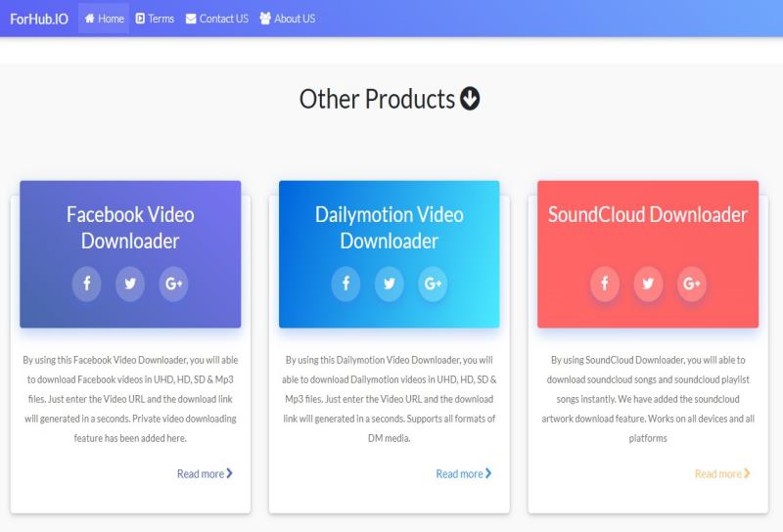Read more about Dailymotion Video Downloader
This screenshot has height=532, width=783.
(463, 473)
